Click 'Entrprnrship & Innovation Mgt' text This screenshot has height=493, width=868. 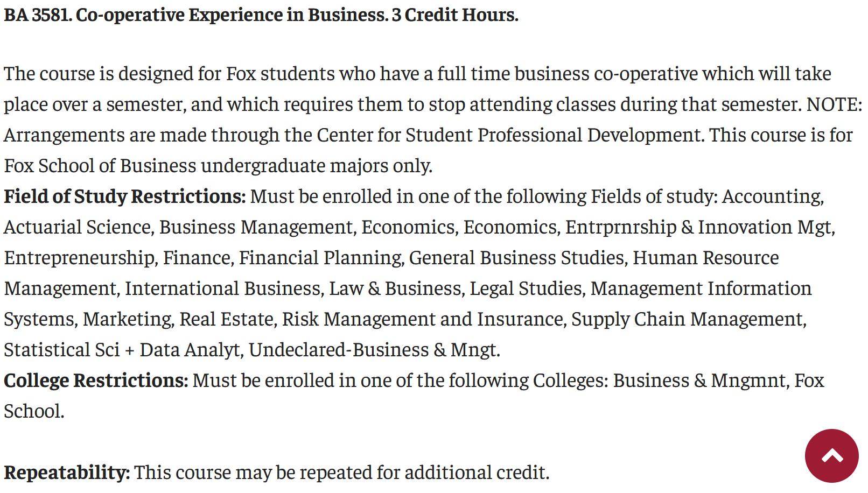pyautogui.click(x=699, y=227)
